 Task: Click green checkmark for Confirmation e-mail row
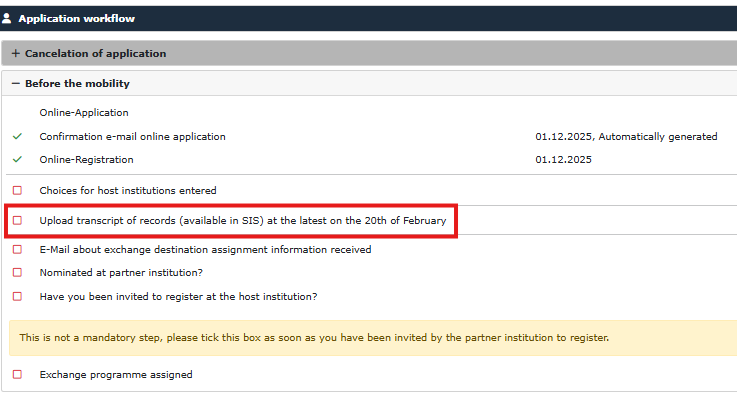tap(17, 137)
